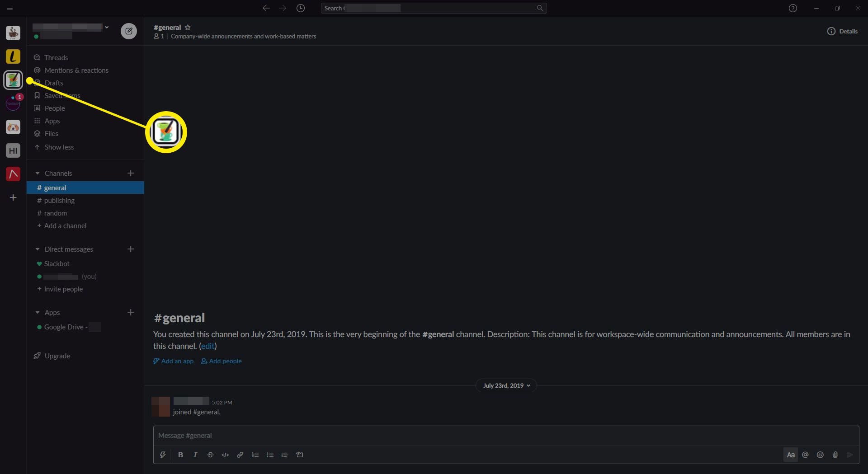The width and height of the screenshot is (868, 474).
Task: Star the #general channel
Action: [188, 28]
